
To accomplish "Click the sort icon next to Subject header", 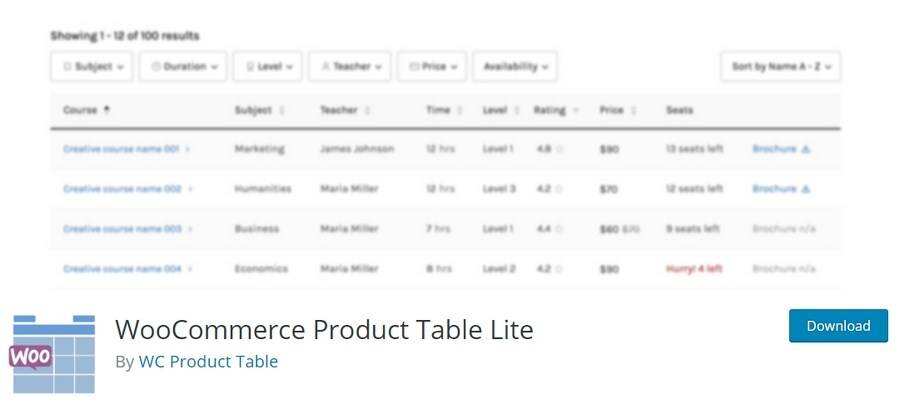I will 283,110.
